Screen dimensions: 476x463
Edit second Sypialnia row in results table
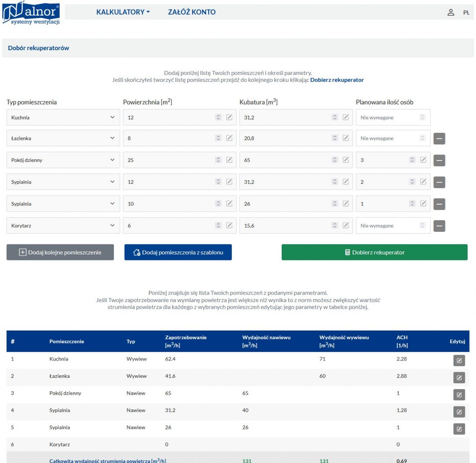tap(459, 429)
